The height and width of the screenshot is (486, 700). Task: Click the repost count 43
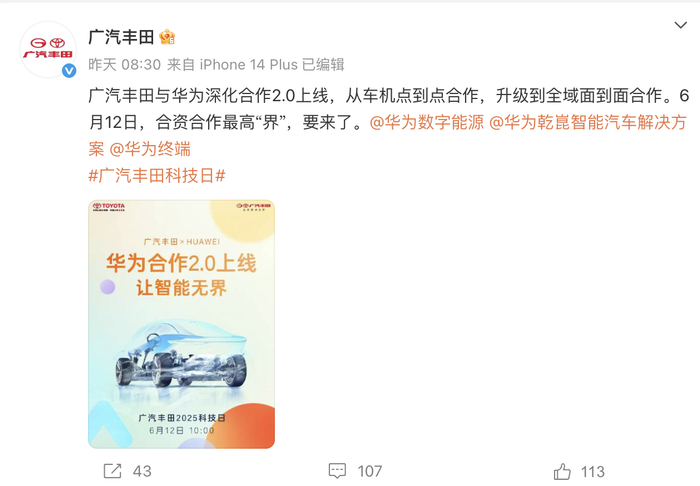coord(142,471)
